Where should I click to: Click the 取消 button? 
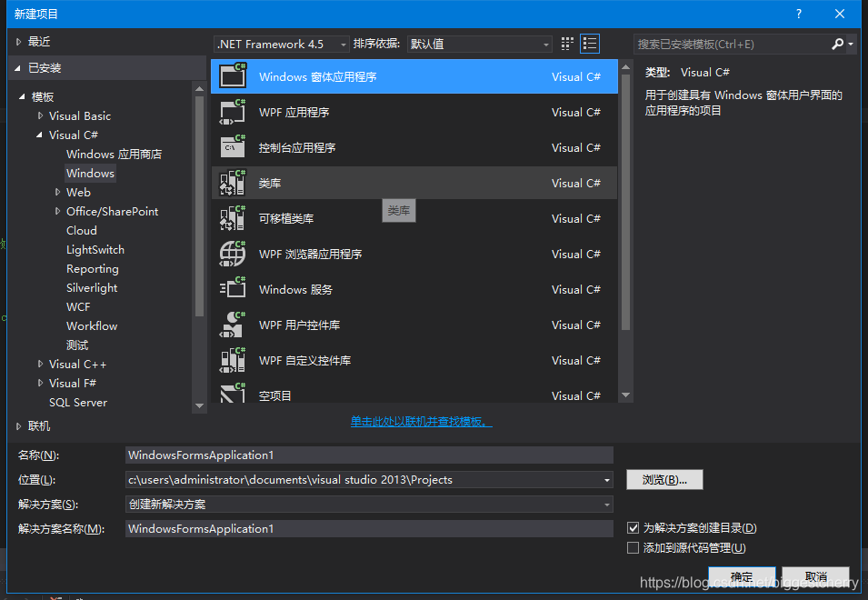[816, 576]
